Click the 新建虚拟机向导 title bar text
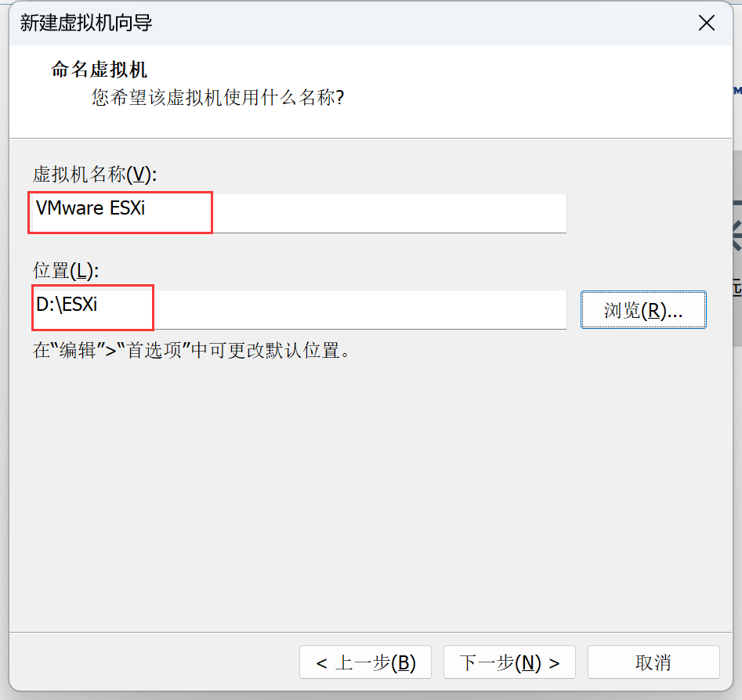Image resolution: width=742 pixels, height=700 pixels. [86, 23]
